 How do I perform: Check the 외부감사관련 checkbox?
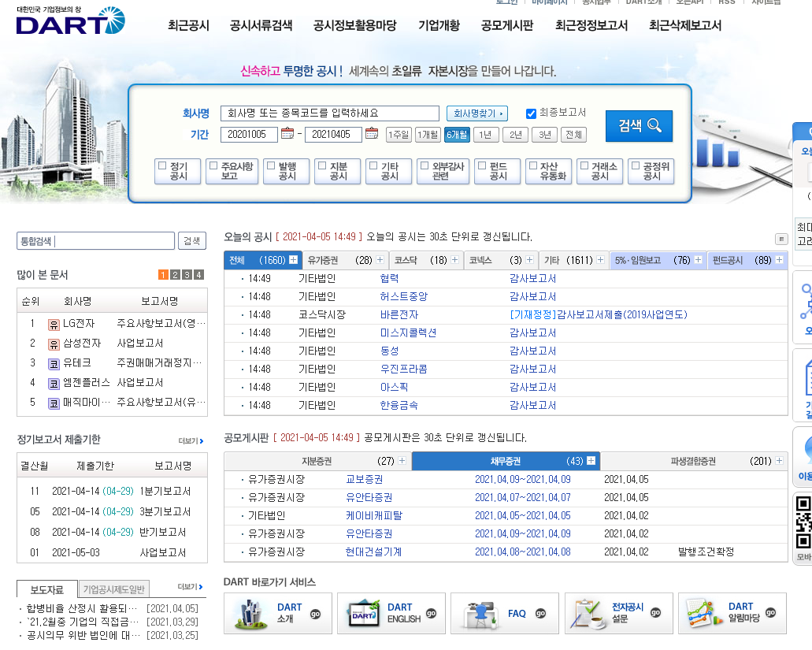point(425,165)
